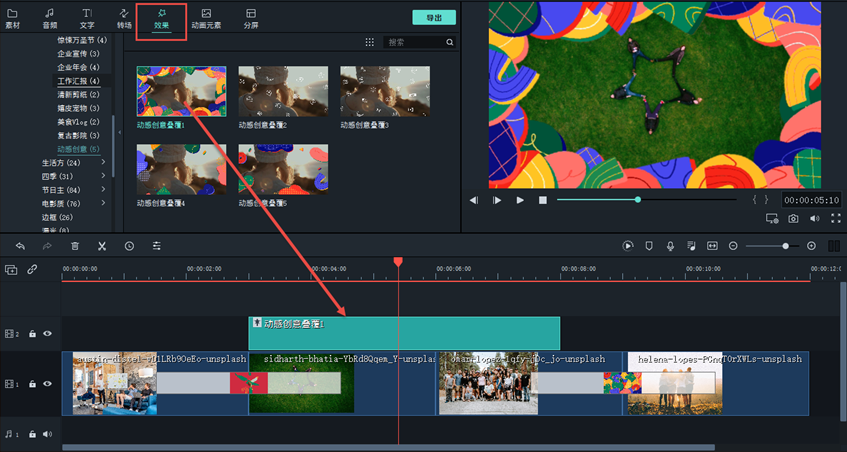Image resolution: width=847 pixels, height=452 pixels.
Task: Open the voiceover microphone tool
Action: [x=669, y=246]
